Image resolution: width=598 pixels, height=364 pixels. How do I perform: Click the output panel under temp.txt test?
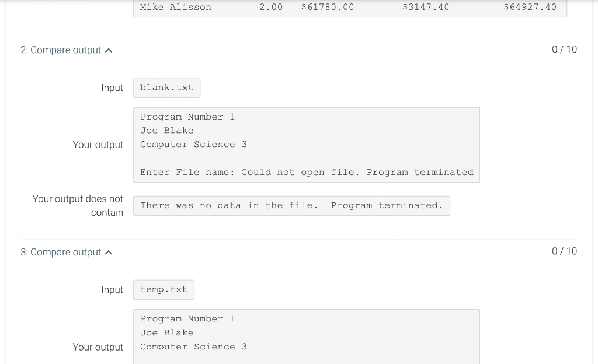[x=307, y=337]
